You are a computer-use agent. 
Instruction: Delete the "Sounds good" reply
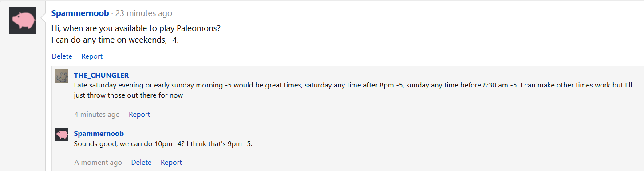(x=141, y=163)
